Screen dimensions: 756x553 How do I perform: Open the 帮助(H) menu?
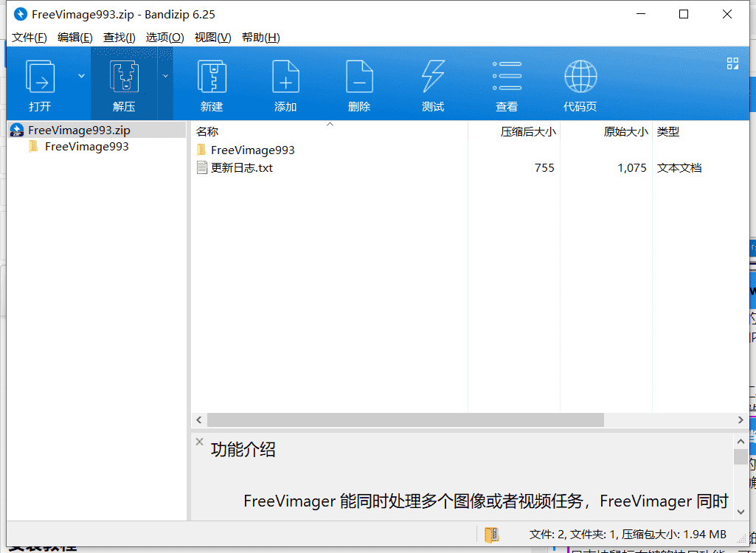click(261, 38)
